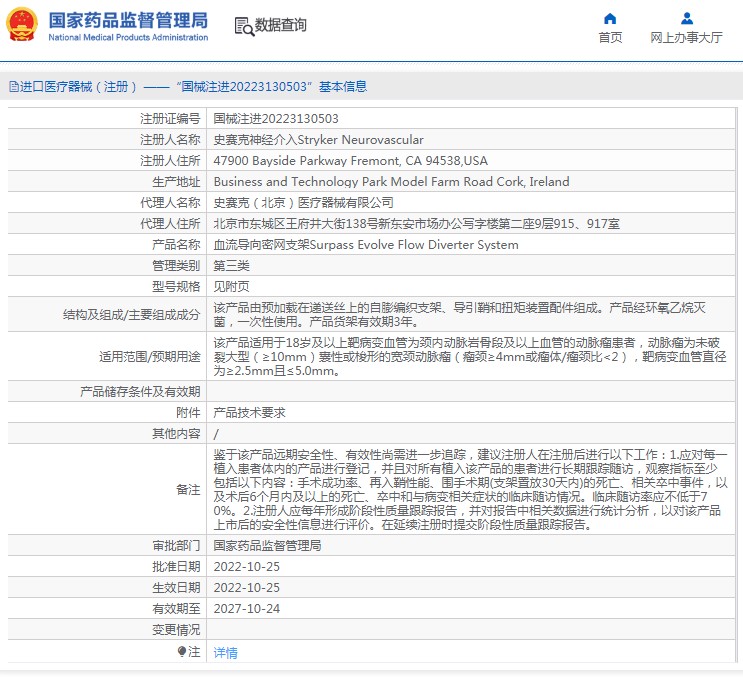Click the national emblem logo

tap(22, 25)
